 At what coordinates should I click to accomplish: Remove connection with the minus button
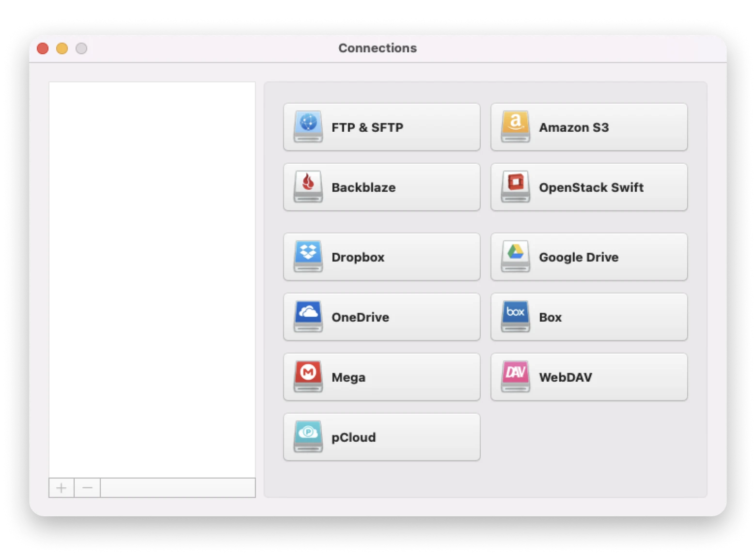coord(87,488)
